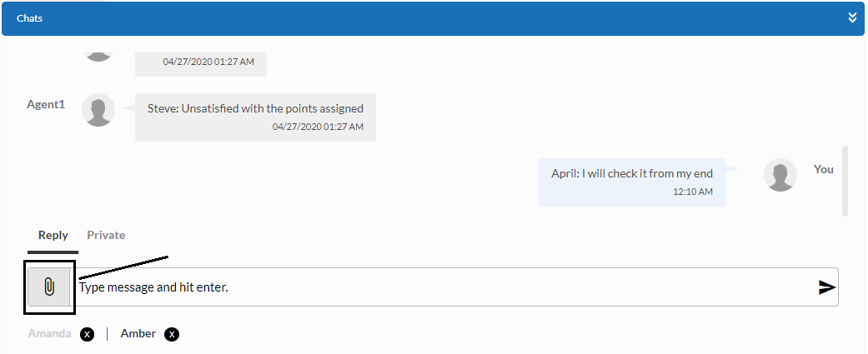Viewport: 868px width, 354px height.
Task: Click the You sender label
Action: pyautogui.click(x=823, y=169)
